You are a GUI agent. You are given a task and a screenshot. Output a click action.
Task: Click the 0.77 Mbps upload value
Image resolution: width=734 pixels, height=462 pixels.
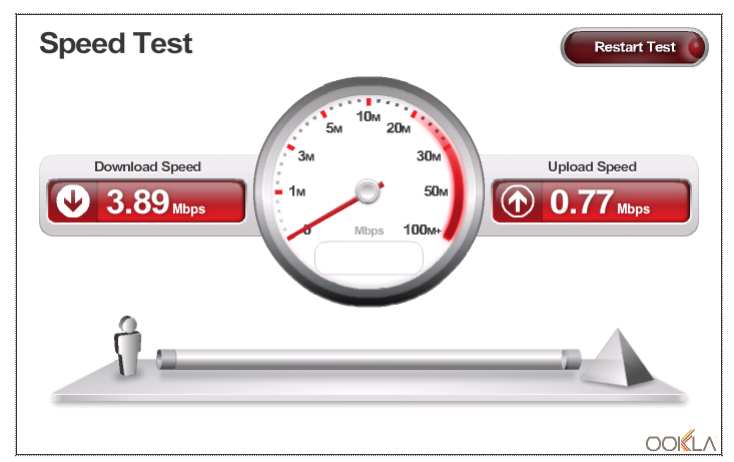point(600,202)
